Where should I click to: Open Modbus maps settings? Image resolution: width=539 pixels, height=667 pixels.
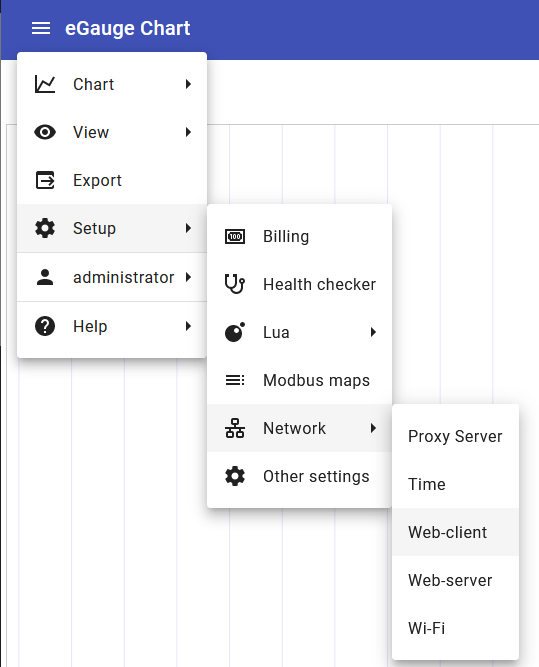[299, 380]
